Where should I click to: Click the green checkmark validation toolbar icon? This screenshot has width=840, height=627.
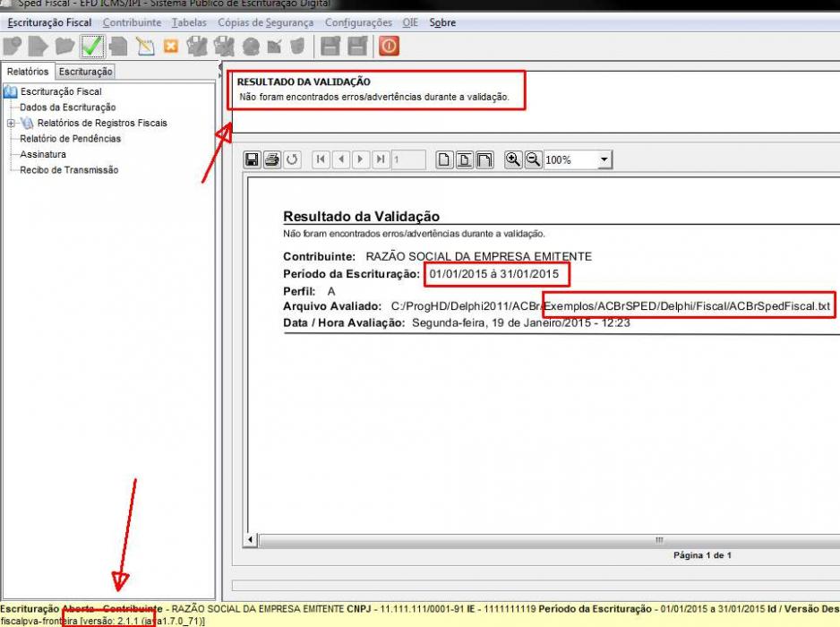coord(92,47)
